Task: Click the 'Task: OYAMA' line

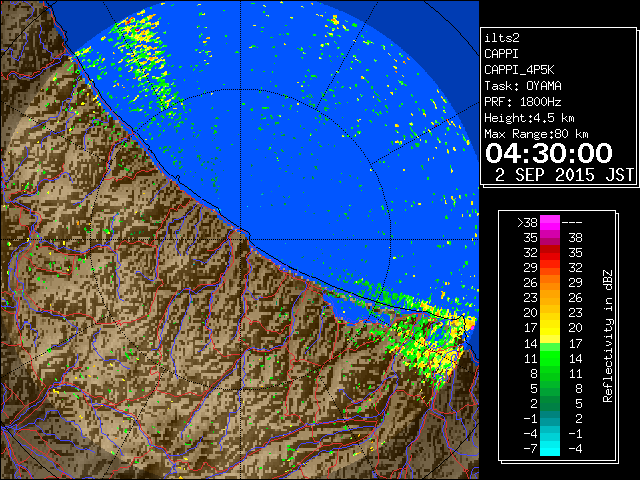Action: pos(523,86)
